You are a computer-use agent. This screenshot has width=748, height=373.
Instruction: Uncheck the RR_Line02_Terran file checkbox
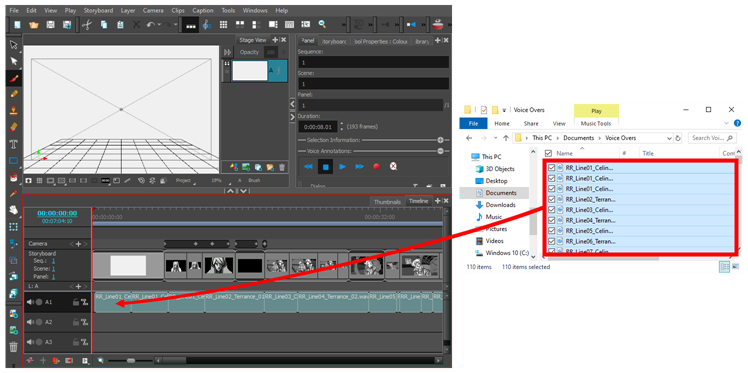coord(551,199)
